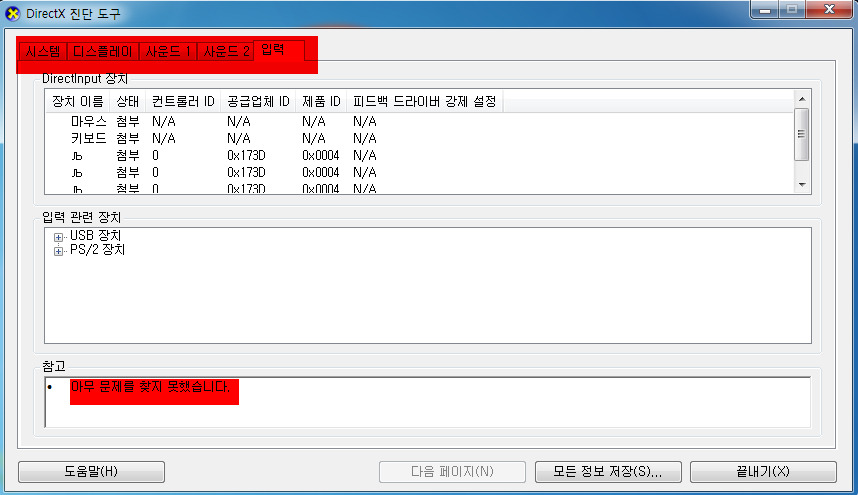Click the 도움말(H) button
This screenshot has width=858, height=495.
tap(91, 471)
